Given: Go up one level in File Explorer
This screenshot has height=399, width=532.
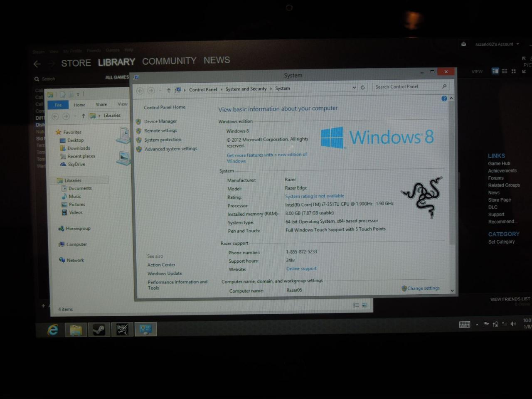Looking at the screenshot, I should 84,116.
